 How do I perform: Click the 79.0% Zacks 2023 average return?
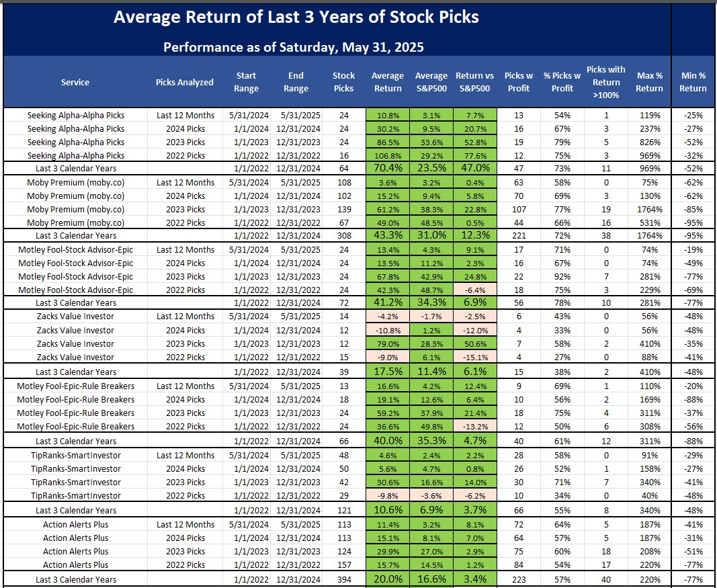(387, 344)
